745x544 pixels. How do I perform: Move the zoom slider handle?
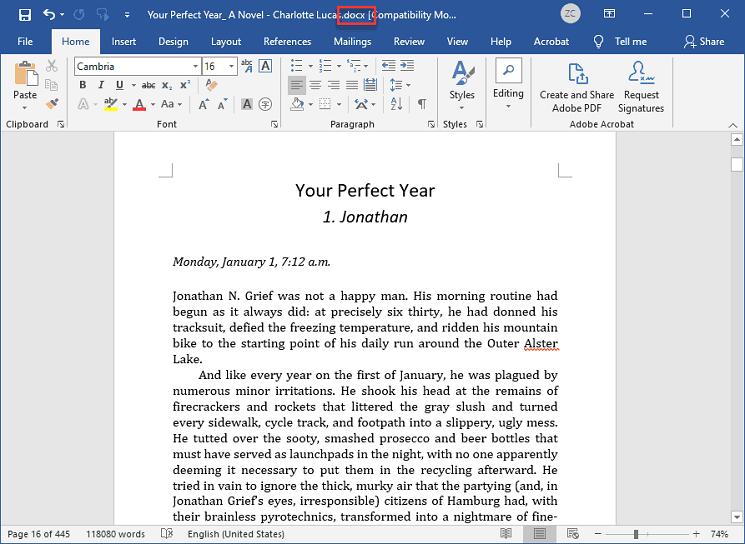click(x=636, y=534)
